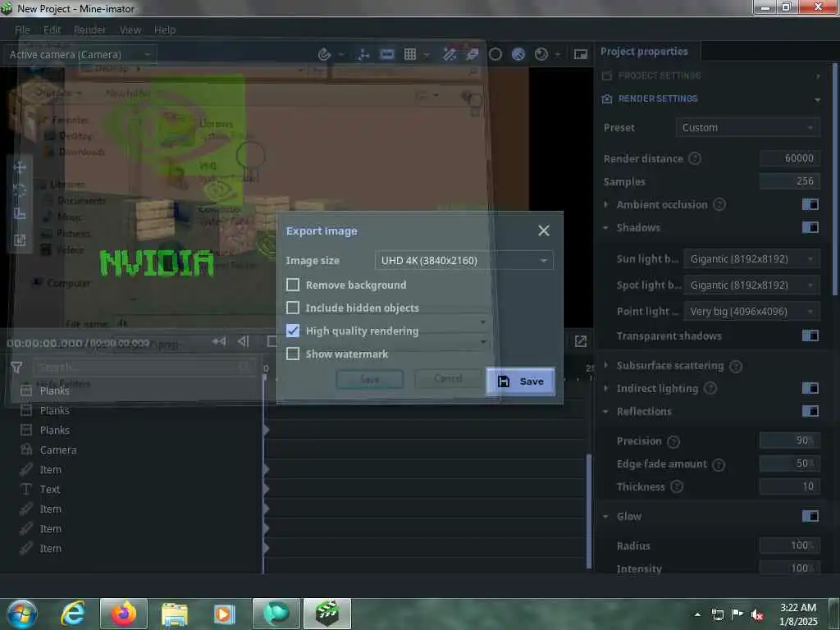Enable the Show watermark checkbox
The image size is (840, 630).
click(x=293, y=354)
